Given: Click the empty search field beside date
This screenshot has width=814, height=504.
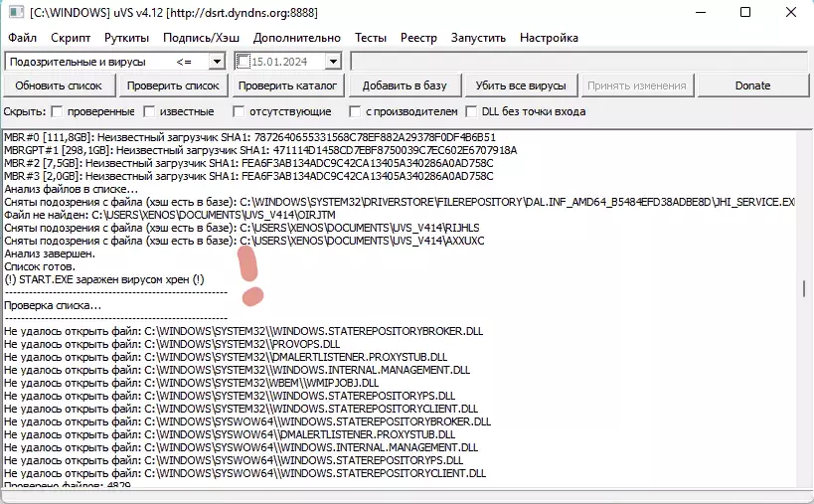Looking at the screenshot, I should pyautogui.click(x=578, y=62).
